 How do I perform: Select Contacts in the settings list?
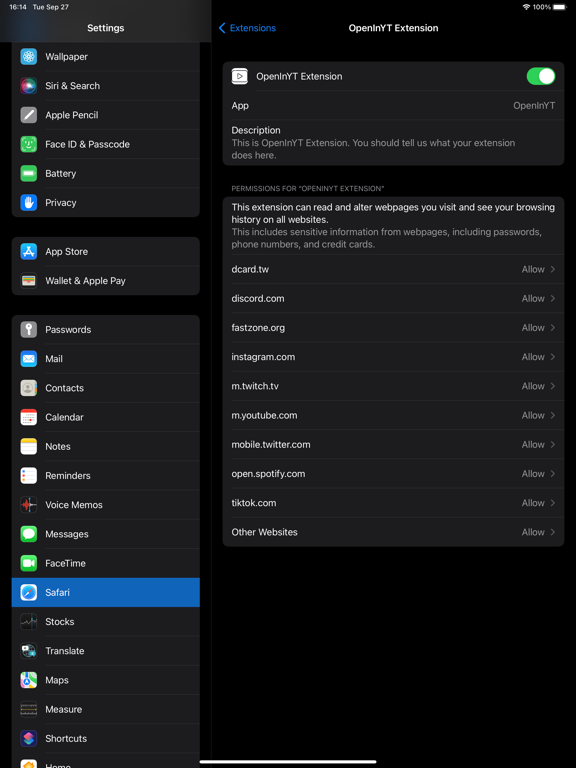point(106,388)
